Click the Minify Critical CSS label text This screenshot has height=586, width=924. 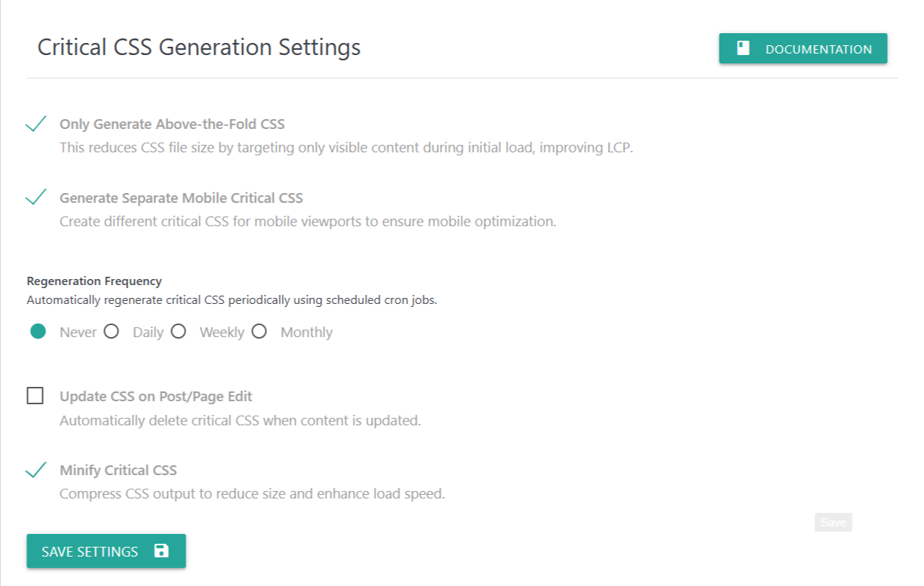pos(118,470)
